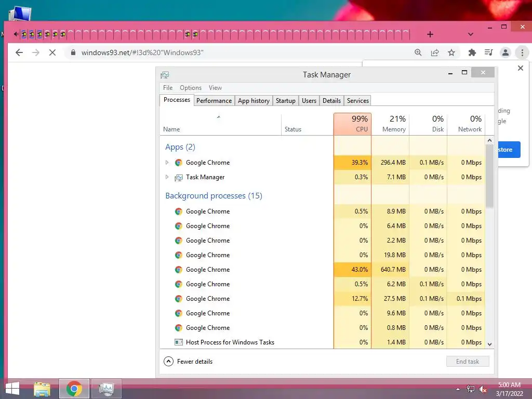Click the forward navigation arrow in Chrome
The height and width of the screenshot is (399, 532).
36,52
